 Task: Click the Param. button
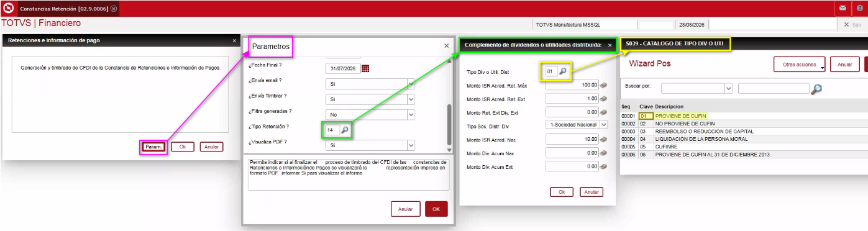[153, 147]
